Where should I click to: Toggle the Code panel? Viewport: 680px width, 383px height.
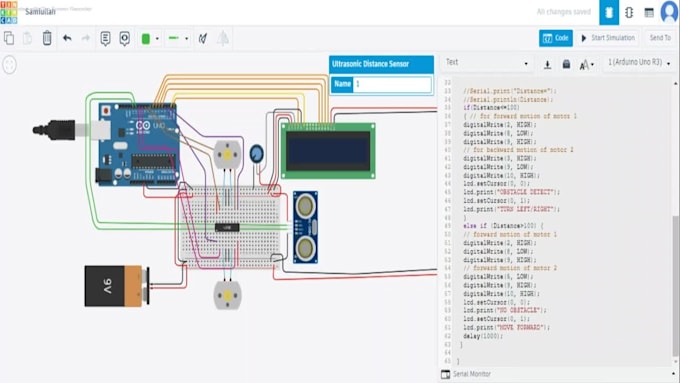[556, 38]
